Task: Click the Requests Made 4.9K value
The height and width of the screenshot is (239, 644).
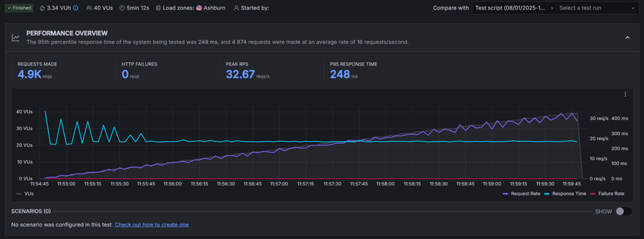Action: click(x=29, y=74)
